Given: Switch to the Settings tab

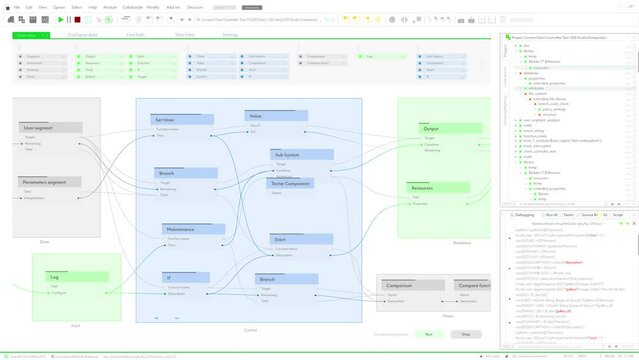Looking at the screenshot, I should point(230,35).
